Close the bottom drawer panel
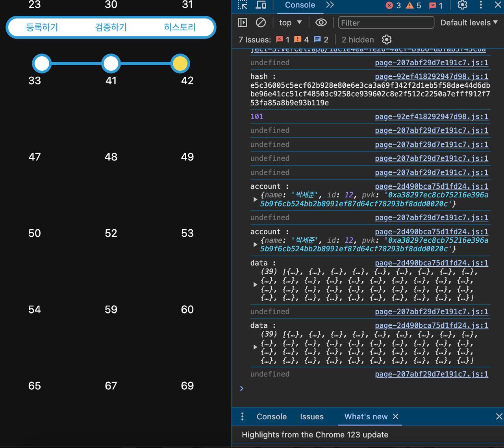Screen dimensions: 504x448 (x=499, y=416)
